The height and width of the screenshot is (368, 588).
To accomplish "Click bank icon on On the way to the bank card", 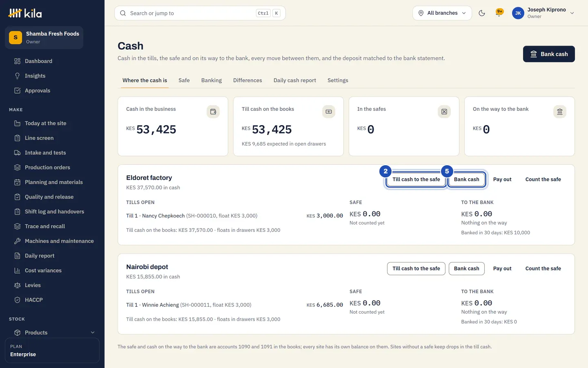I will coord(560,112).
